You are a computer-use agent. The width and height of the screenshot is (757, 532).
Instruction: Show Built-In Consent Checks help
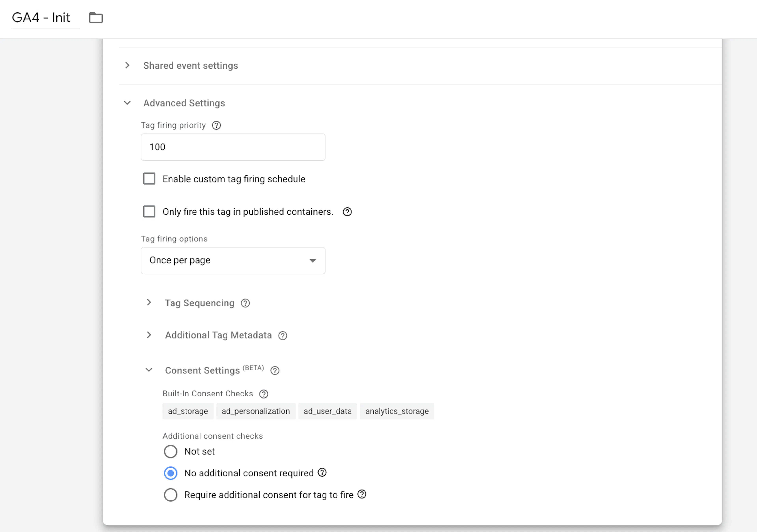263,394
